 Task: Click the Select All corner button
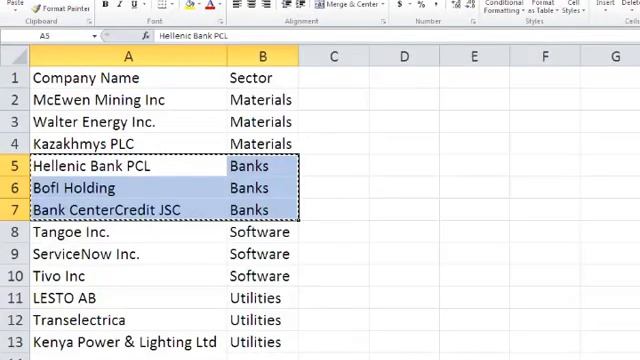click(15, 56)
